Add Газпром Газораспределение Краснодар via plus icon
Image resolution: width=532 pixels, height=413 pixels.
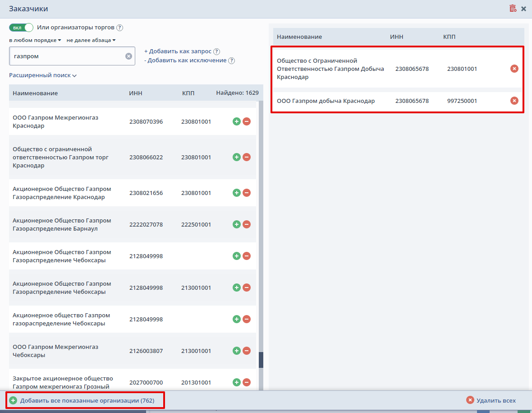(237, 193)
